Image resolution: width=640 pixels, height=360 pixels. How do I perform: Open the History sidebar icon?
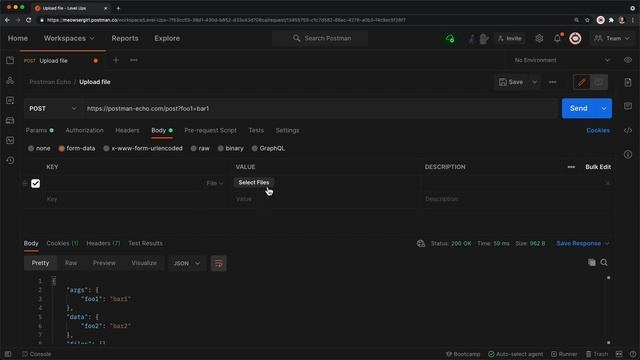10,160
